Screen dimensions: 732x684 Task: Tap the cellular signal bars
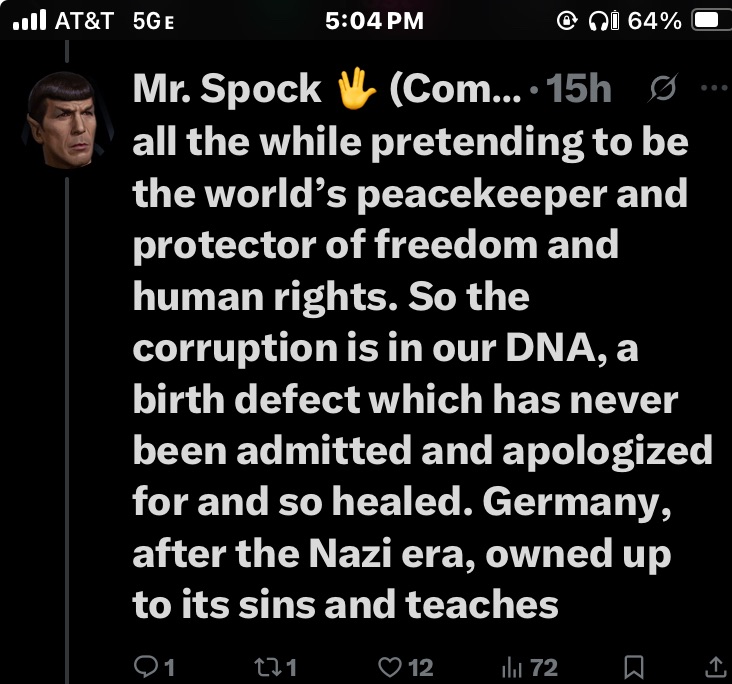(x=32, y=20)
